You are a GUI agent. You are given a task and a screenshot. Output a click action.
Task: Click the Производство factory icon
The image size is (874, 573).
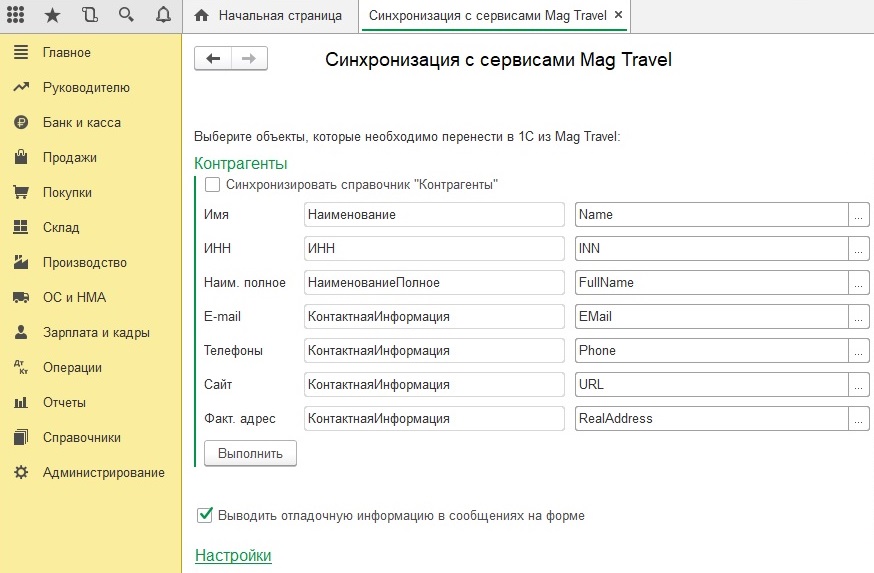coord(21,262)
